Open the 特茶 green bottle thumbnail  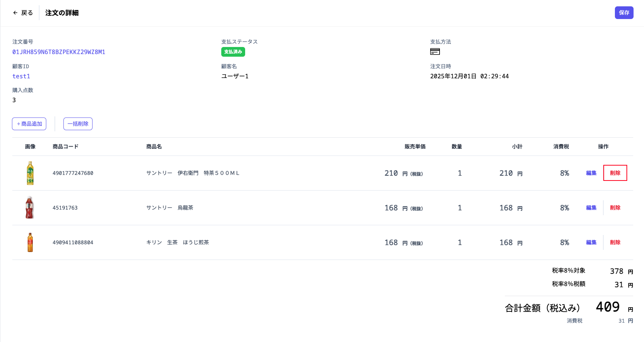pos(30,173)
